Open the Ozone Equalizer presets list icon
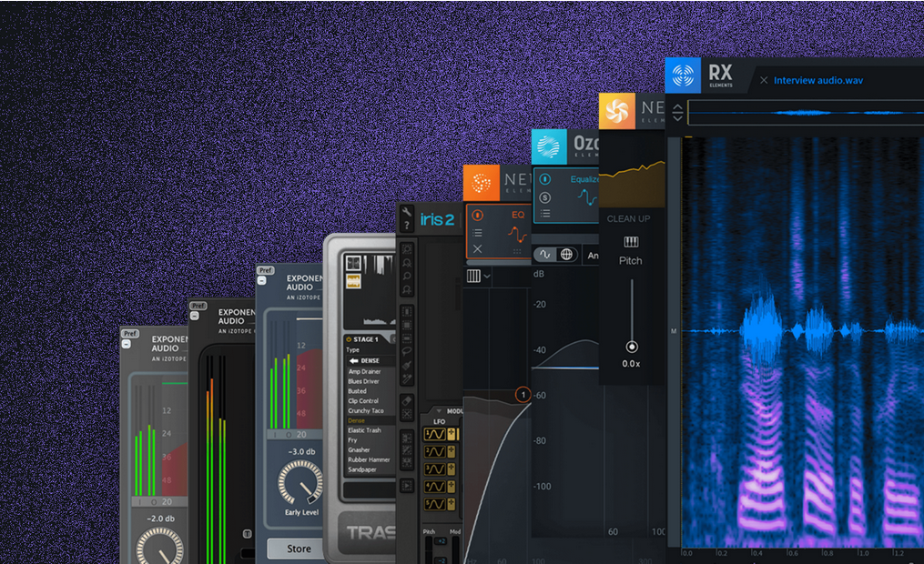The width and height of the screenshot is (924, 564). 545,213
